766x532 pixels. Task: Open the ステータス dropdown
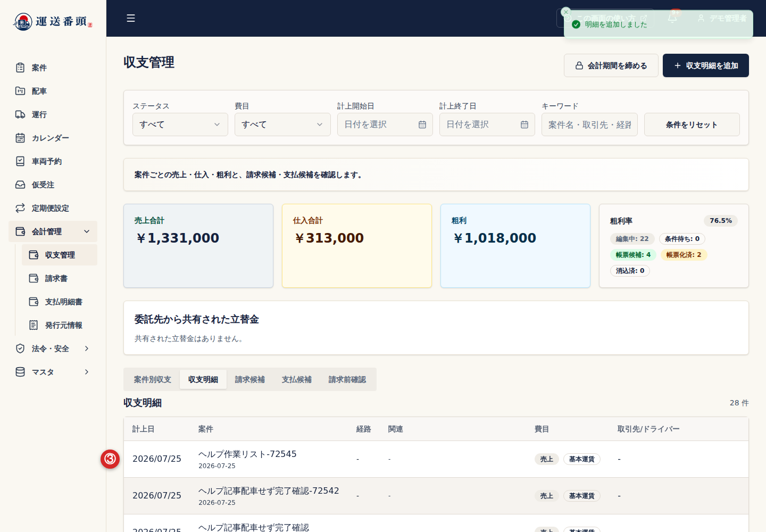(x=180, y=124)
